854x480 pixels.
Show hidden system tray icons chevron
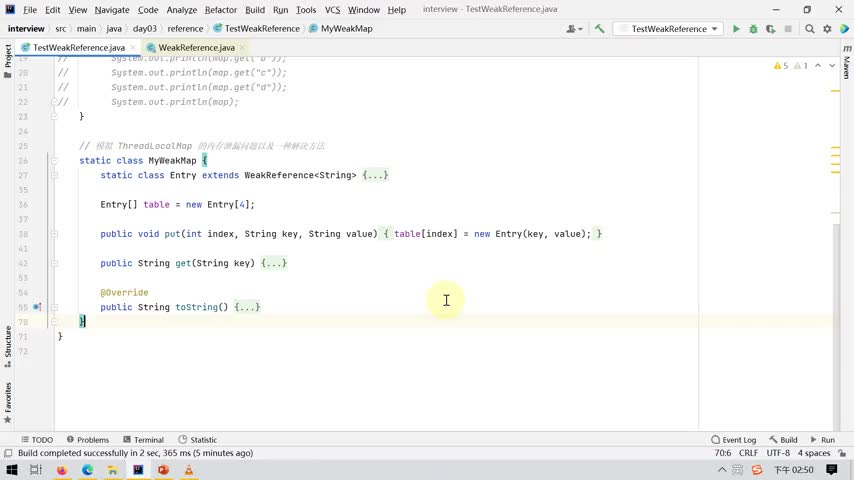[x=722, y=470]
